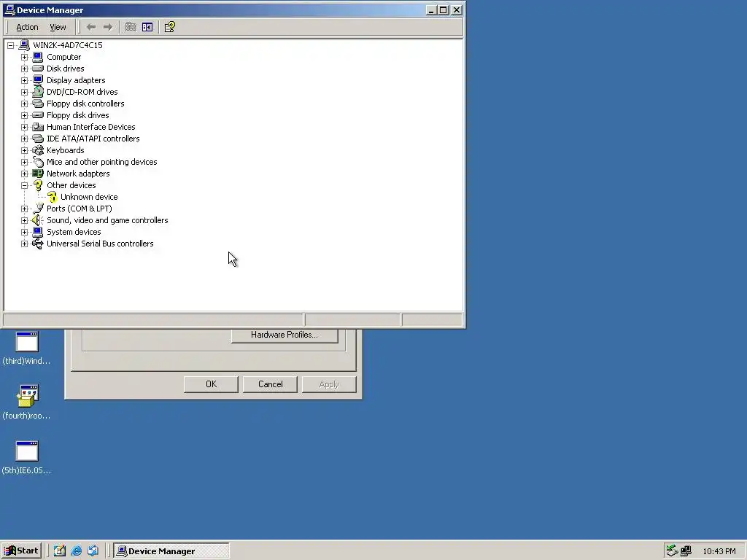Viewport: 747px width, 560px height.
Task: Click the network connection tray icon
Action: click(x=686, y=551)
